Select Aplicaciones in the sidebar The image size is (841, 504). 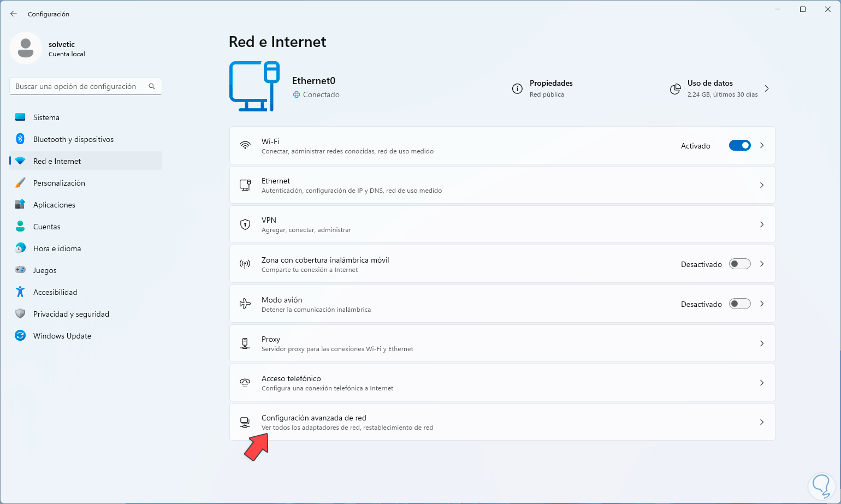86,205
